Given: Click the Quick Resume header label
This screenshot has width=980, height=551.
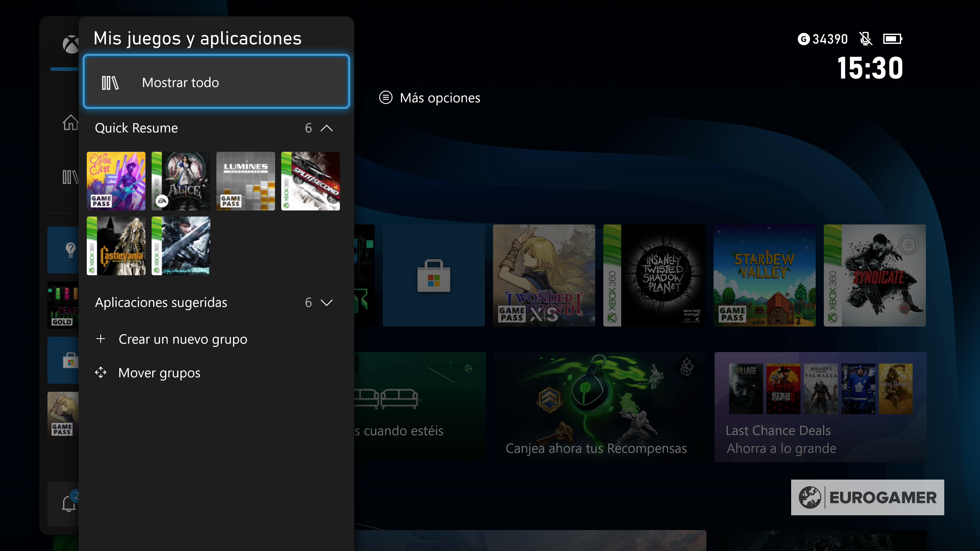Looking at the screenshot, I should pos(136,128).
